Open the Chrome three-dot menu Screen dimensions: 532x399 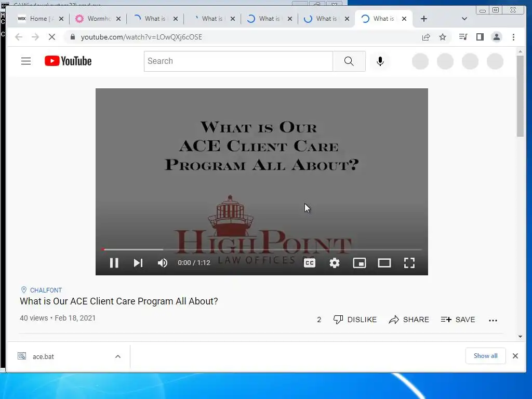(513, 37)
